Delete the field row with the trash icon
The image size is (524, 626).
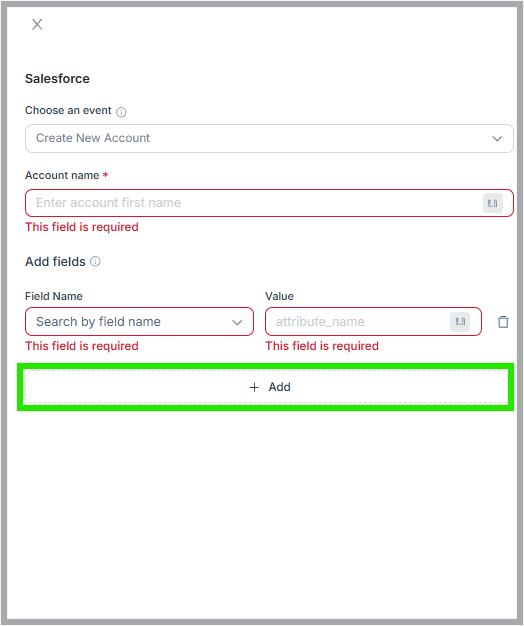pyautogui.click(x=503, y=321)
